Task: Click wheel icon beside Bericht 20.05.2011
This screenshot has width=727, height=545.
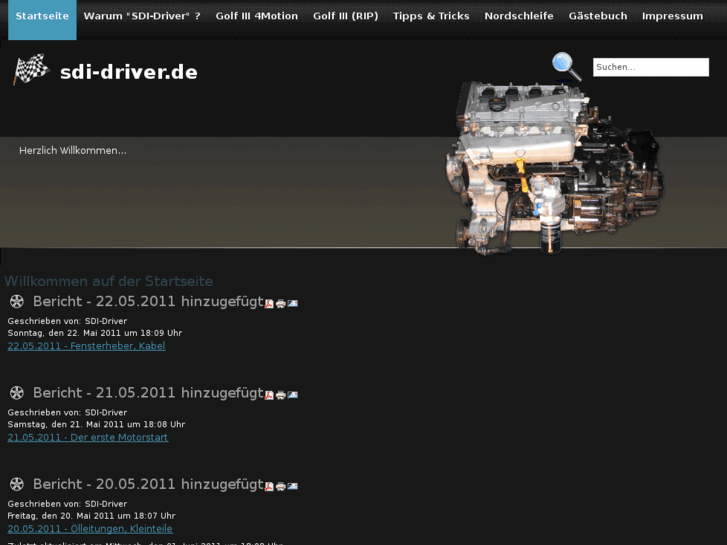Action: pyautogui.click(x=17, y=484)
